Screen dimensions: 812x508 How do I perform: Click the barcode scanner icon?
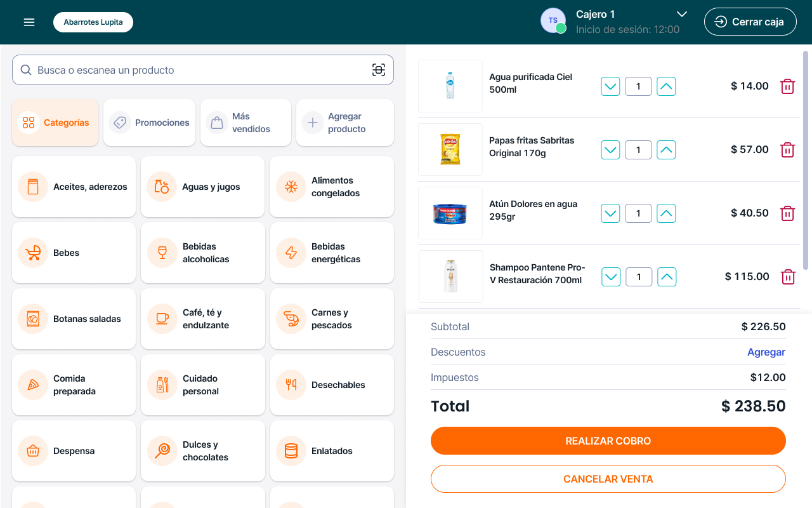point(379,70)
